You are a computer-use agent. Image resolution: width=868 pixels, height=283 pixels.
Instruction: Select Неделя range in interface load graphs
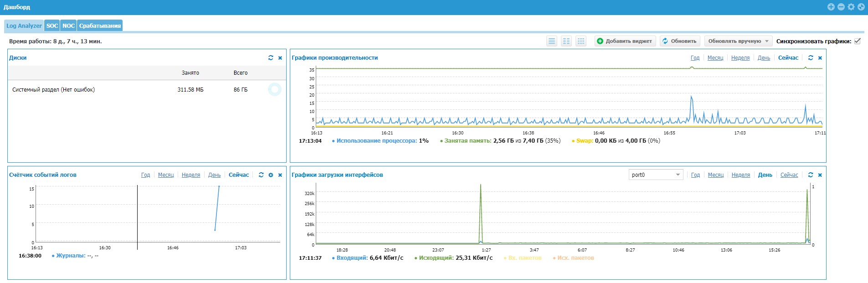741,175
